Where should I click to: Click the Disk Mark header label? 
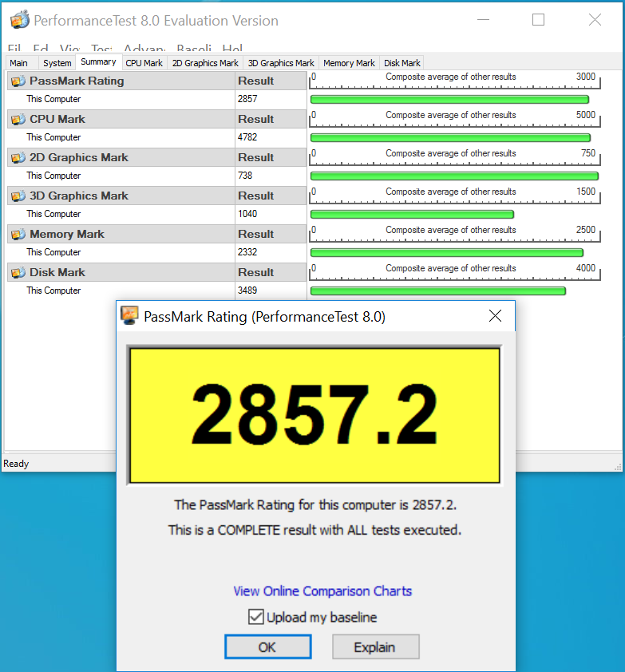pyautogui.click(x=57, y=273)
